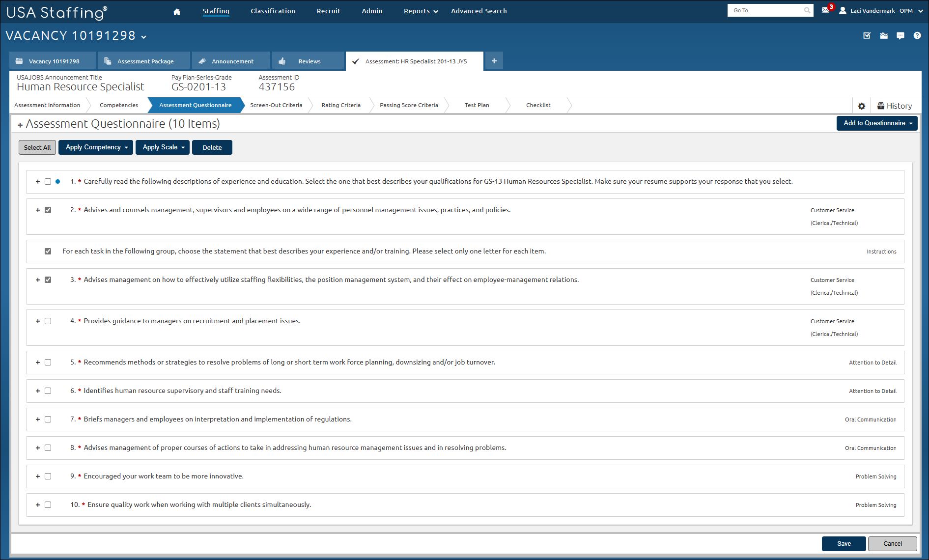Check the box for item 6 Identifies human resource

click(48, 391)
